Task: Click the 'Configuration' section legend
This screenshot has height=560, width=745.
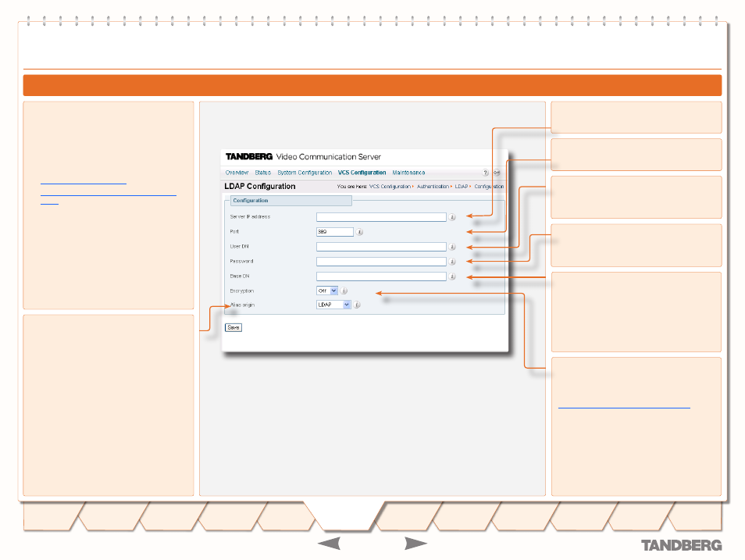Action: (251, 201)
